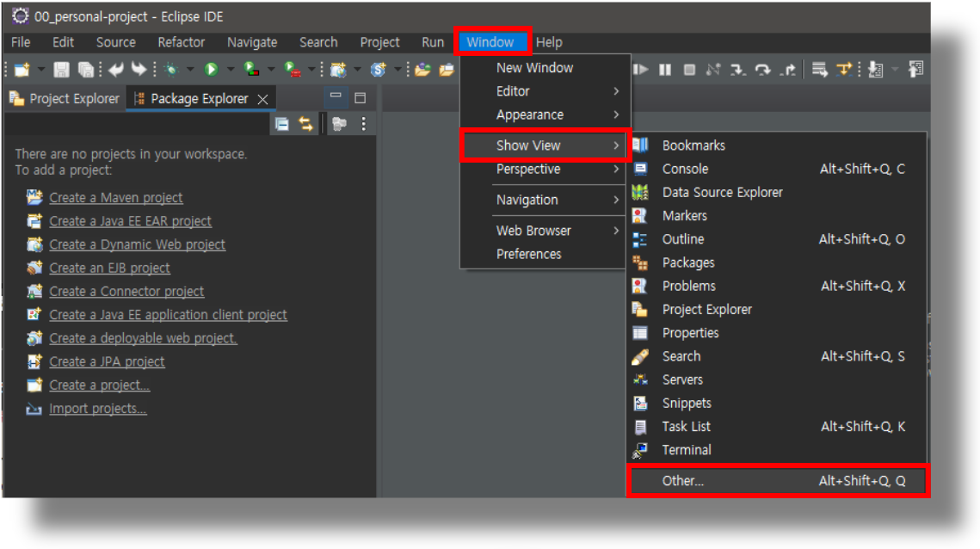Click the Terminate stop icon

[689, 70]
